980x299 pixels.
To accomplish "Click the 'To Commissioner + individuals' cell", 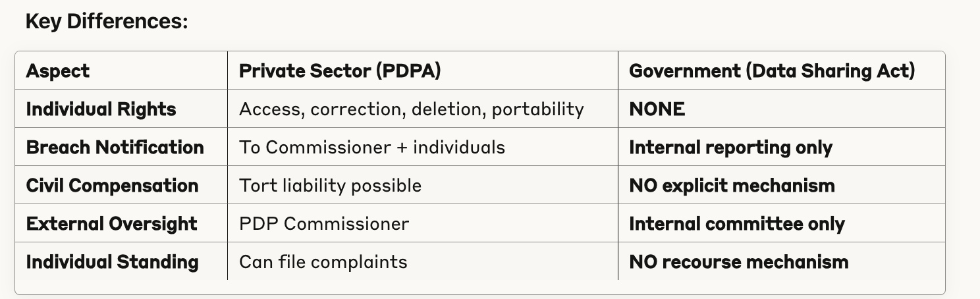I will (x=372, y=147).
